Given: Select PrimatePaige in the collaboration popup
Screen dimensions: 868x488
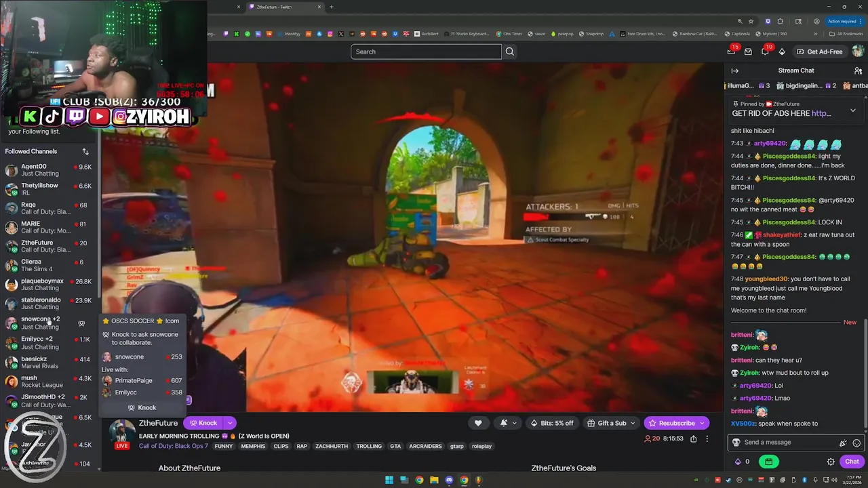Looking at the screenshot, I should [142, 380].
